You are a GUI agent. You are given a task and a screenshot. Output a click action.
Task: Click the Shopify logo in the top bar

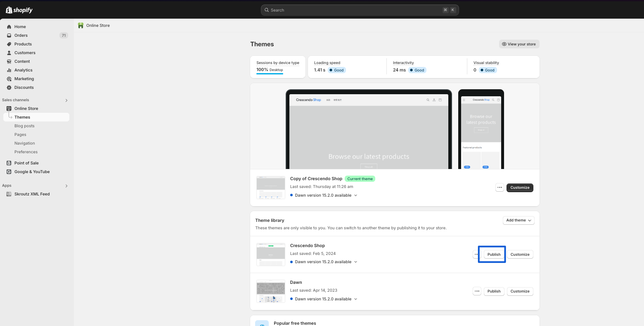point(19,10)
